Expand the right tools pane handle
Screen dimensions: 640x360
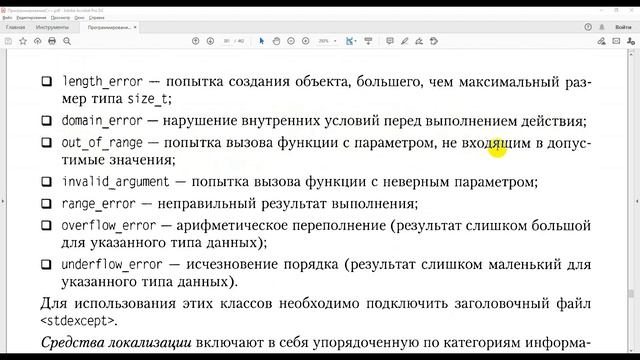click(637, 201)
